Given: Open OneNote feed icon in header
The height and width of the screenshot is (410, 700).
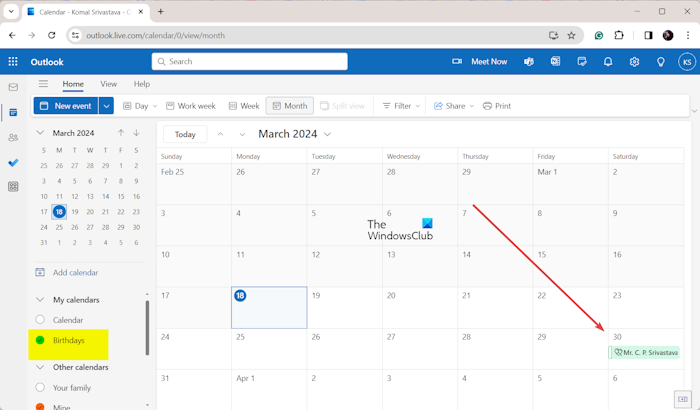Looking at the screenshot, I should tap(555, 62).
